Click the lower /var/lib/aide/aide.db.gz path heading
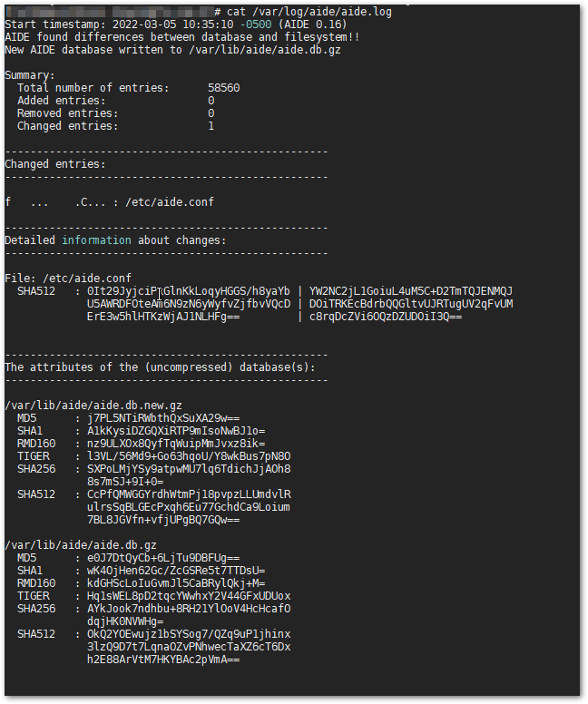 point(81,545)
